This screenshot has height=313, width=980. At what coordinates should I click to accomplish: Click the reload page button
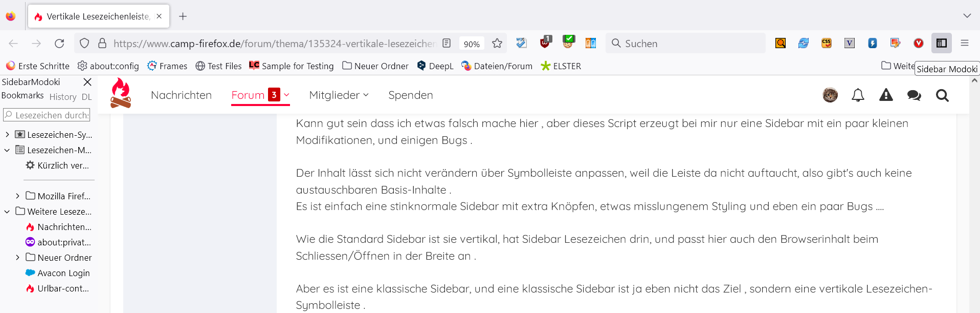click(59, 44)
